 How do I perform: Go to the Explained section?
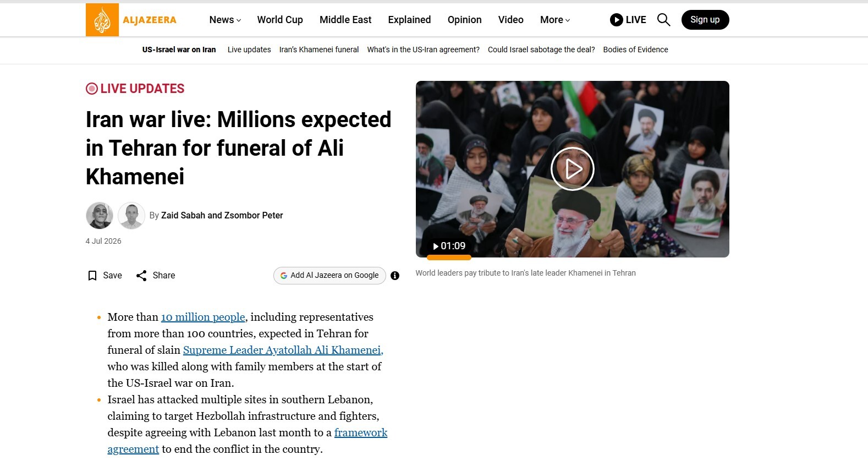pos(409,20)
